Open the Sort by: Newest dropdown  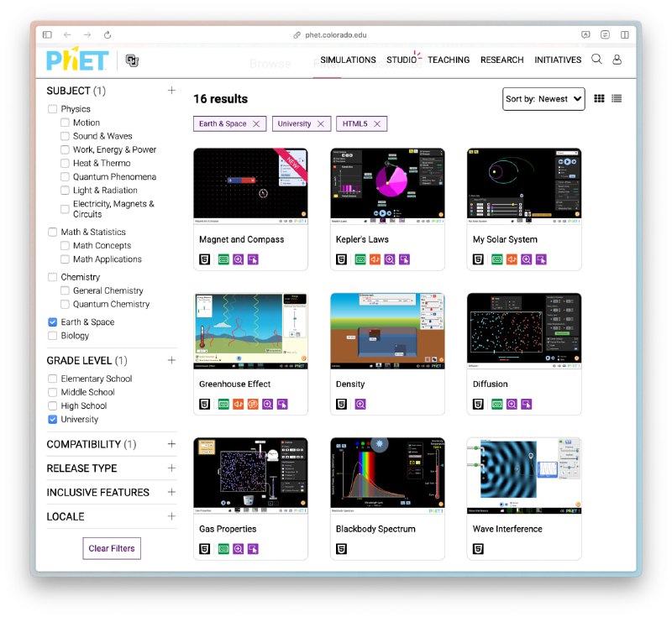[x=543, y=98]
